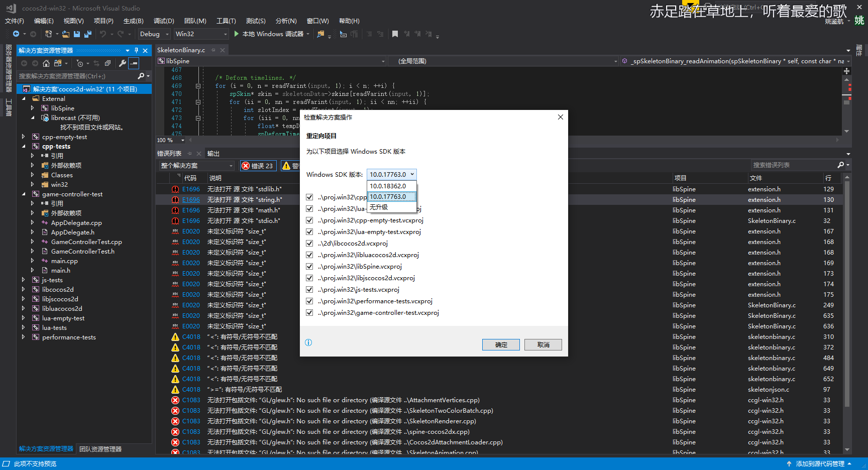868x470 pixels.
Task: Click the new project toolbar icon
Action: click(48, 34)
